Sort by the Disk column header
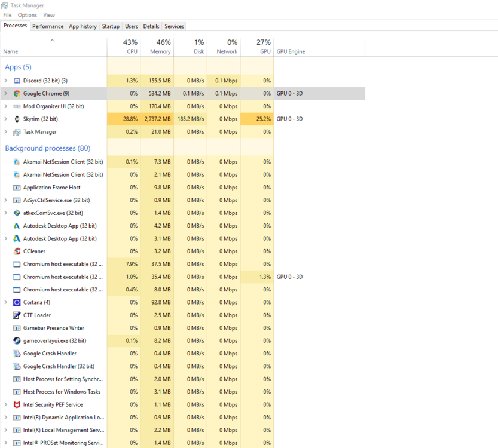Screen dimensions: 498x448 click(x=191, y=47)
